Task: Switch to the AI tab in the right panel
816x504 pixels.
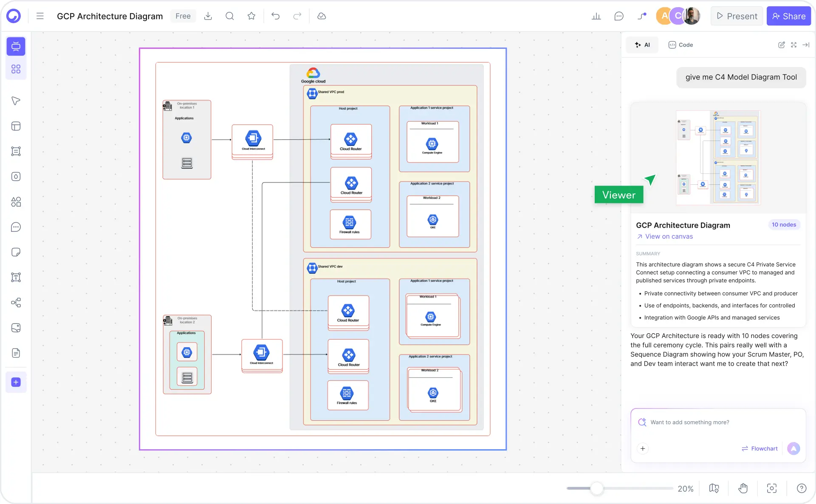Action: tap(642, 45)
